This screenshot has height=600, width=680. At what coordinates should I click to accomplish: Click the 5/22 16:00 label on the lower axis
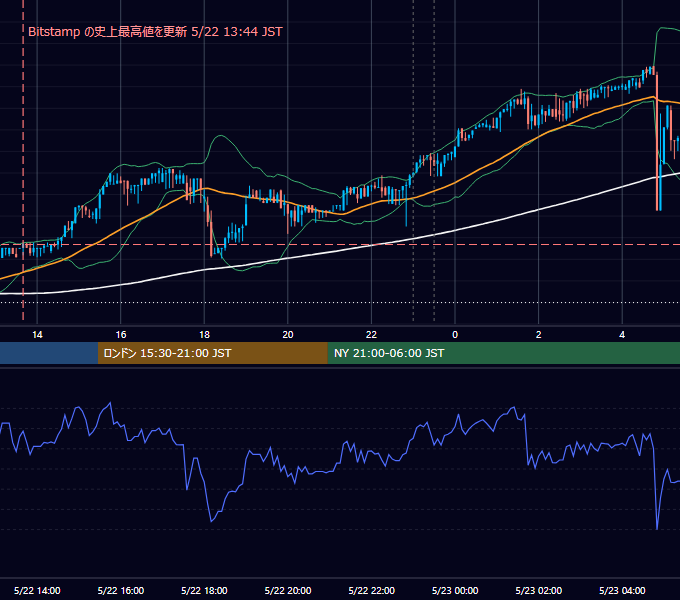click(121, 590)
